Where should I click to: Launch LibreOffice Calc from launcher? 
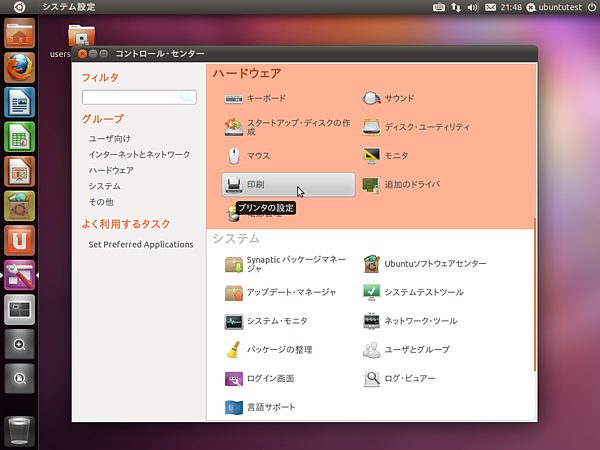pyautogui.click(x=19, y=137)
